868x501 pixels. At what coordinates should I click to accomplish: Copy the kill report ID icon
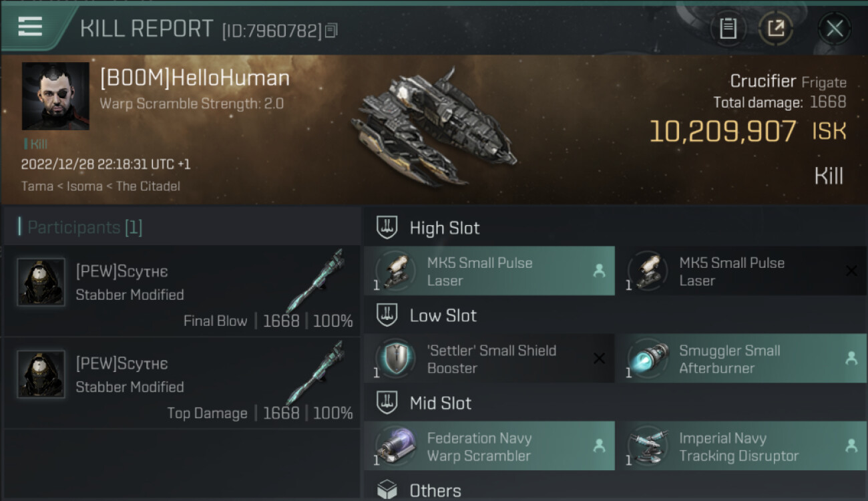(332, 31)
